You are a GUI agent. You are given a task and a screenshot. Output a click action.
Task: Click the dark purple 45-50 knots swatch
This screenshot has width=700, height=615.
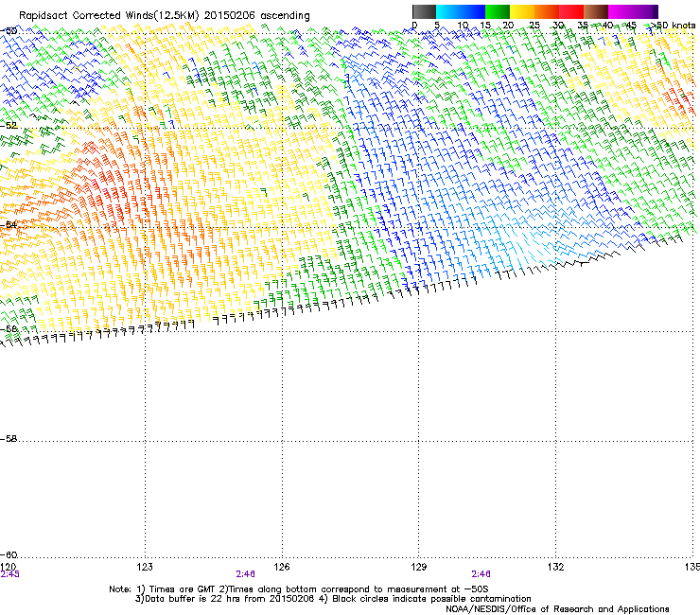tap(645, 11)
